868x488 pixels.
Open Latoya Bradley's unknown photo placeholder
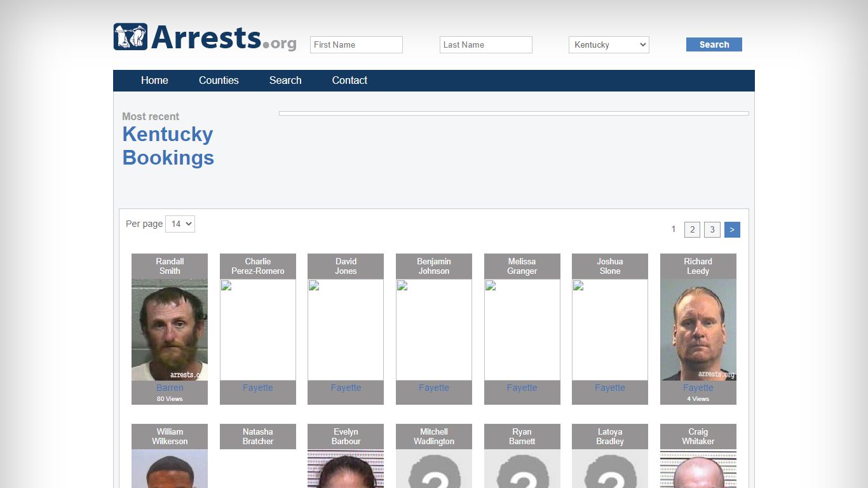pyautogui.click(x=610, y=469)
